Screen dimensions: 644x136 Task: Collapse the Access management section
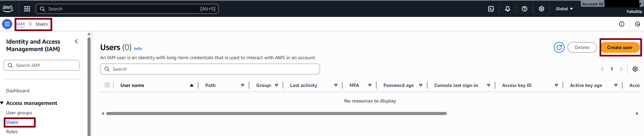[x=2, y=103]
